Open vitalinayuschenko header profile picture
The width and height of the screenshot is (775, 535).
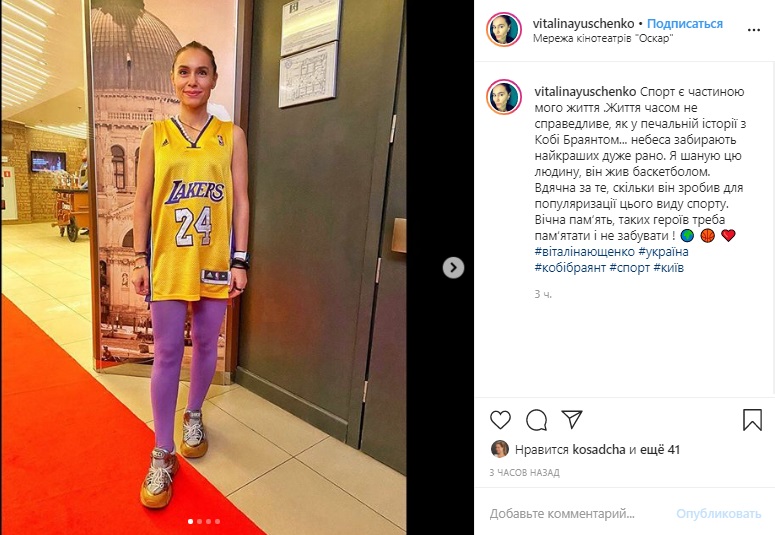click(x=504, y=30)
